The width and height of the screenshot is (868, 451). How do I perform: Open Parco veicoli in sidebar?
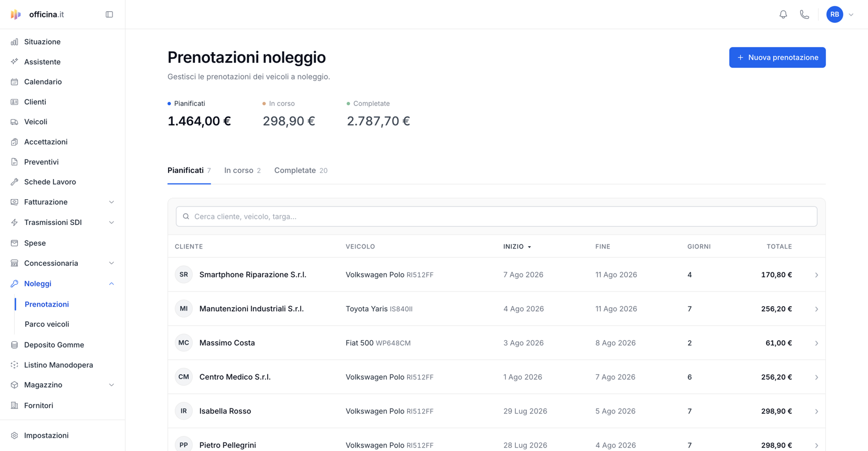(x=47, y=324)
